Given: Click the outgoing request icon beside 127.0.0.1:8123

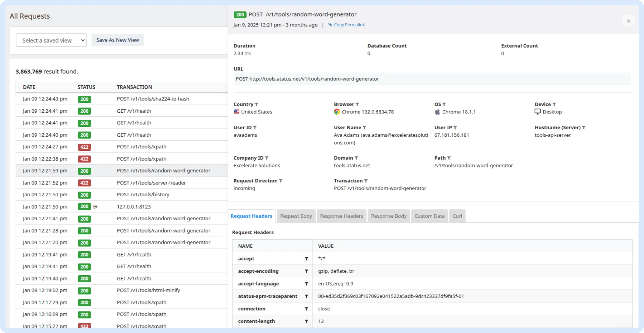Looking at the screenshot, I should point(95,207).
